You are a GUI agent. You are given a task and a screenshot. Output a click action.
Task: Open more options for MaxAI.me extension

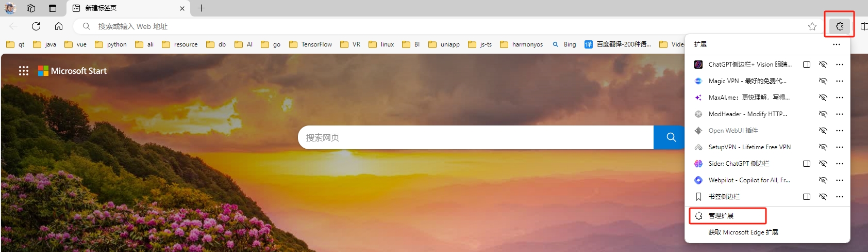point(840,98)
